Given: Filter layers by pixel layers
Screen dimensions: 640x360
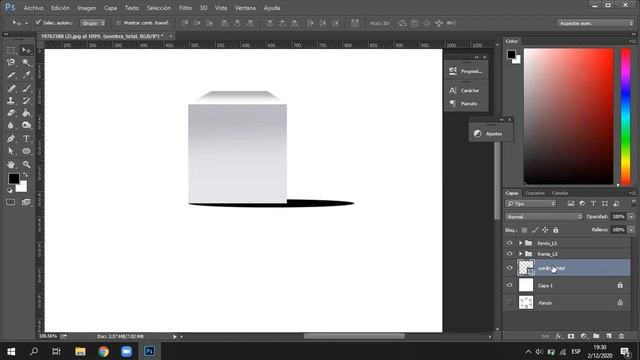Looking at the screenshot, I should click(x=571, y=204).
